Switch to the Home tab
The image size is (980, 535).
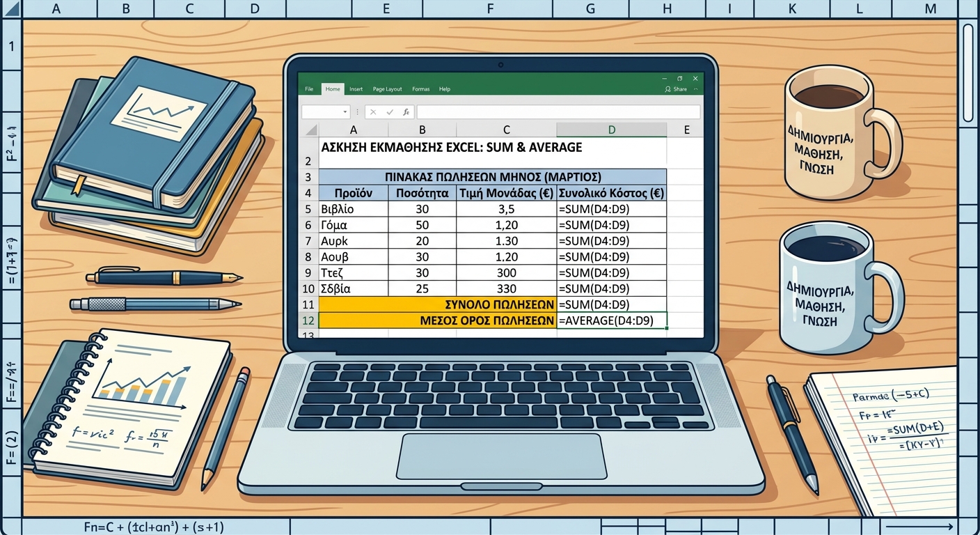pyautogui.click(x=333, y=89)
